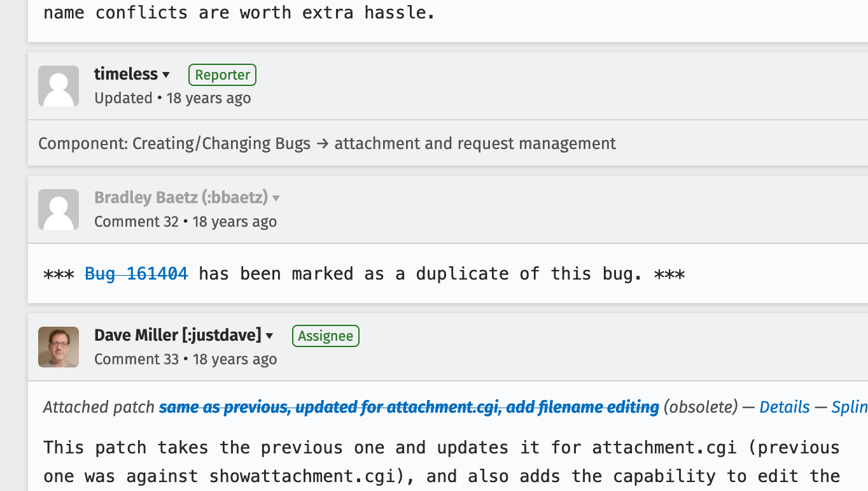Click Bradley Baetz's default avatar icon
The image size is (868, 491).
[x=59, y=210]
